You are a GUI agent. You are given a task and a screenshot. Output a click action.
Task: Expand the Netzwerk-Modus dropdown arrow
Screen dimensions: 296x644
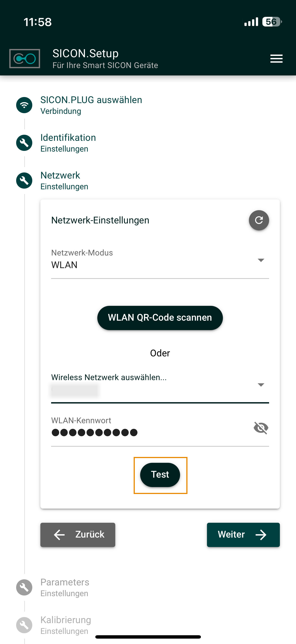[261, 260]
